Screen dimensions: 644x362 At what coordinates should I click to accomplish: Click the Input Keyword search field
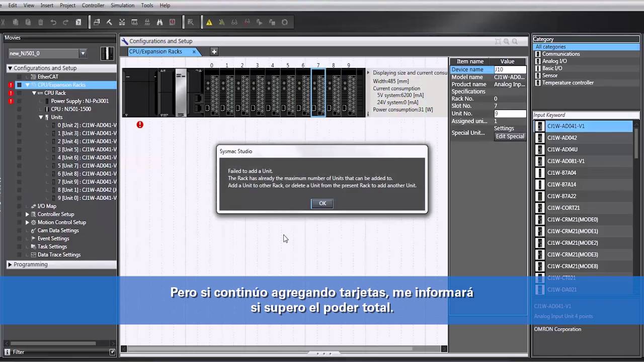(586, 115)
